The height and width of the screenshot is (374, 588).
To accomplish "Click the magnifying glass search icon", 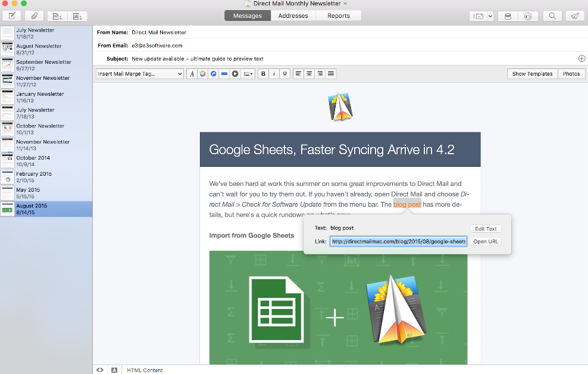I will coord(552,16).
